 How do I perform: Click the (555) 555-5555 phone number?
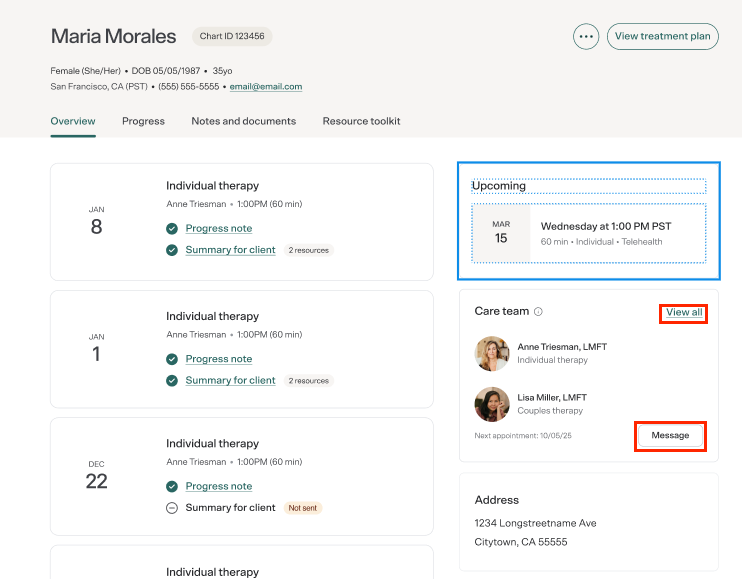point(189,87)
